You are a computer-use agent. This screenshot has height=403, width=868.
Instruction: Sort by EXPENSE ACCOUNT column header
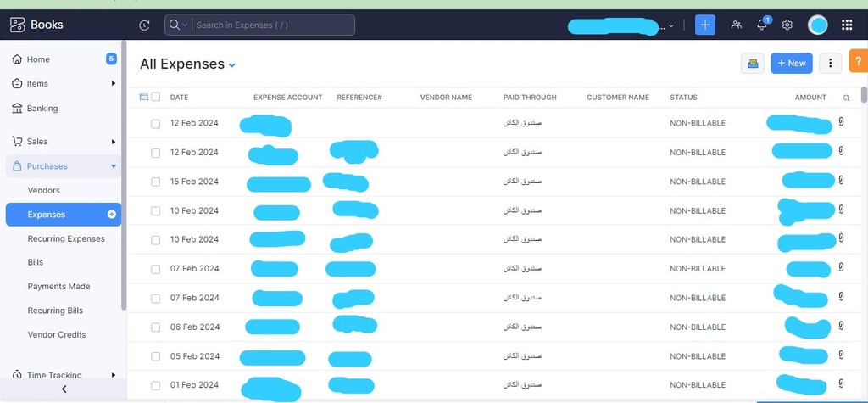point(288,97)
